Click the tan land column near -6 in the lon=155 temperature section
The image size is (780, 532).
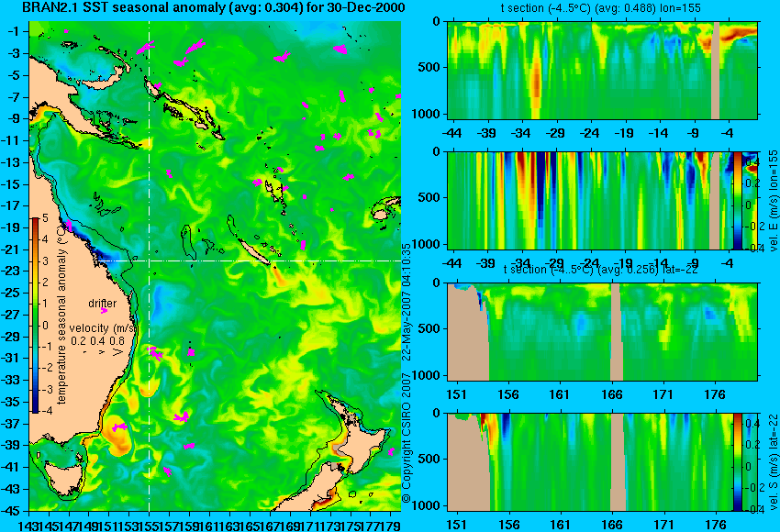716,70
